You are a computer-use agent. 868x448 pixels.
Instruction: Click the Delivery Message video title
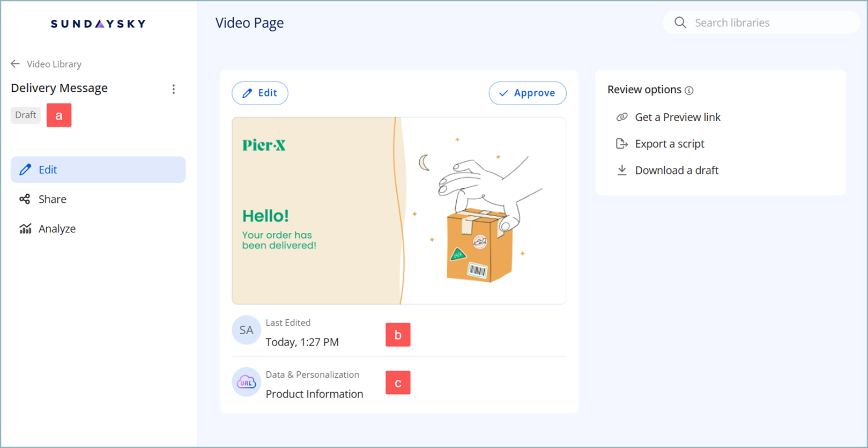coord(60,88)
